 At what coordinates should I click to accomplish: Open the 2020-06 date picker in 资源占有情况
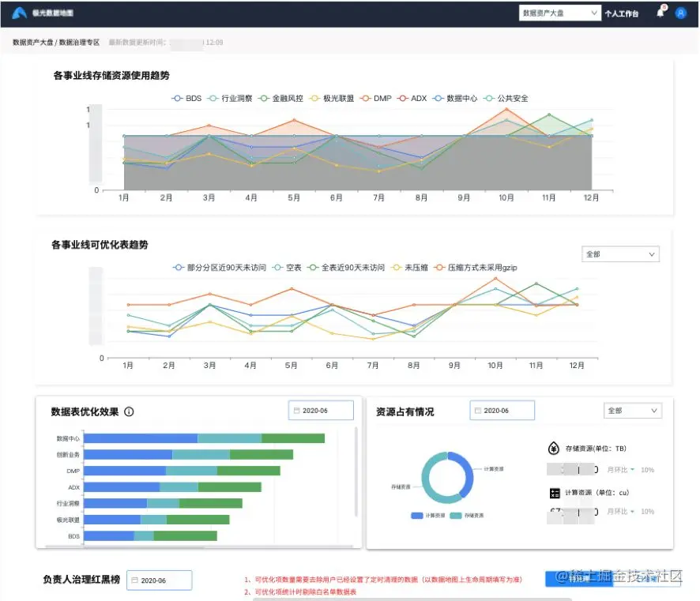502,410
